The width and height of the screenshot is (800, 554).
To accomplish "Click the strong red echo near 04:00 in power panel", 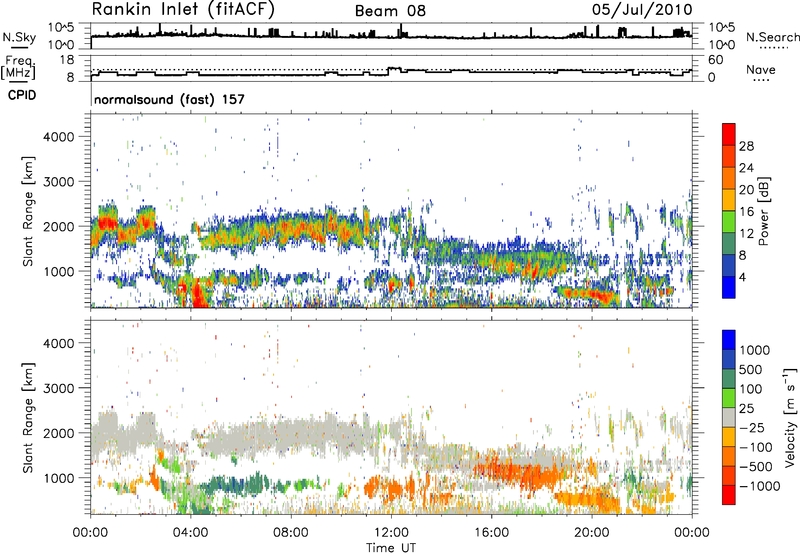I will click(x=198, y=296).
